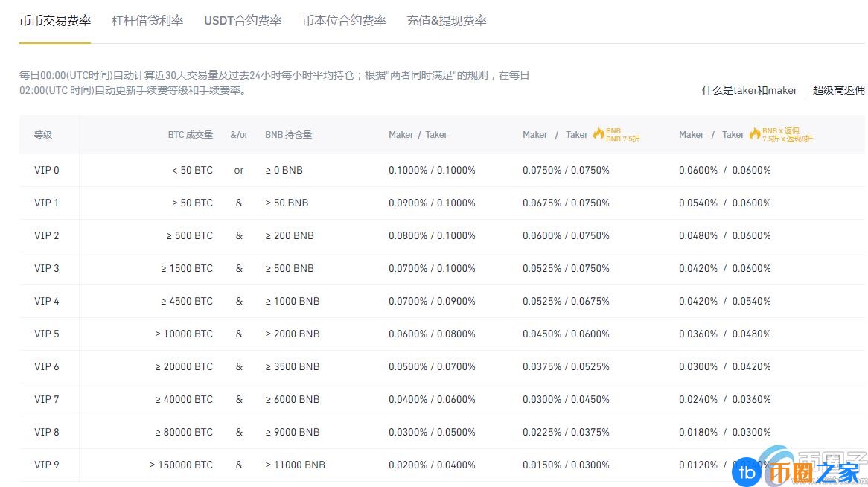Image resolution: width=868 pixels, height=487 pixels.
Task: Click the 0.0375% / 0.0525% fee cell
Action: point(566,366)
